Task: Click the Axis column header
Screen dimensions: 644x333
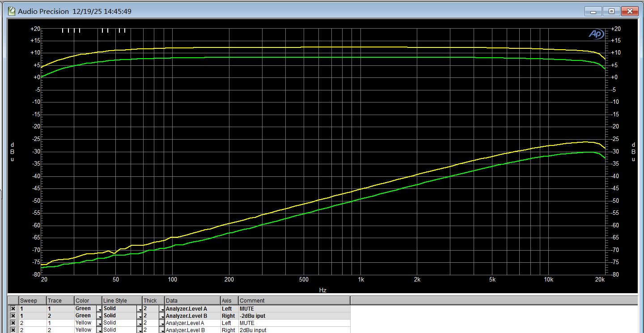Action: tap(229, 301)
